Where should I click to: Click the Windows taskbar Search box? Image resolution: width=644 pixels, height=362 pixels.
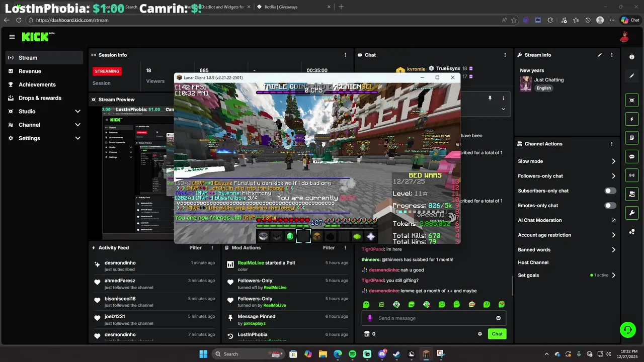(x=248, y=354)
